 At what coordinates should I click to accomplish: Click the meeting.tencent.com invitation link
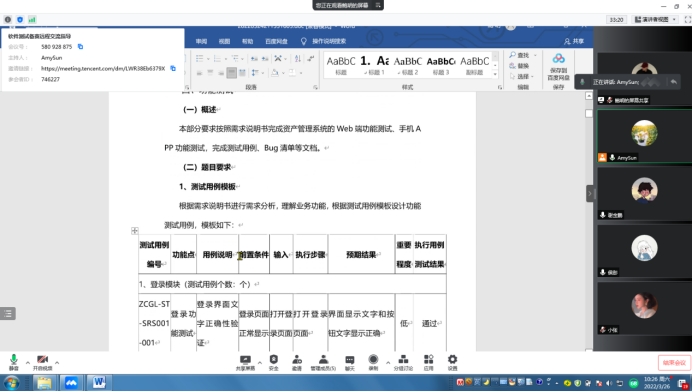(103, 69)
